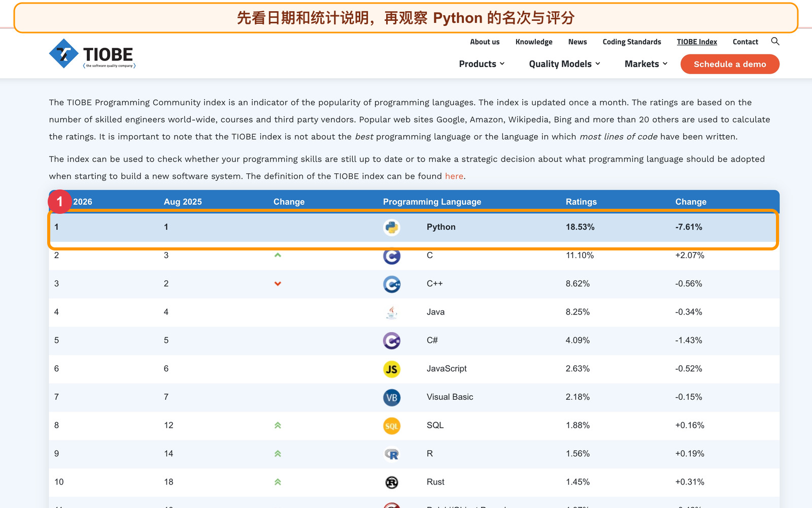The width and height of the screenshot is (812, 508).
Task: Click previous rank 18 in Rust row
Action: (168, 482)
